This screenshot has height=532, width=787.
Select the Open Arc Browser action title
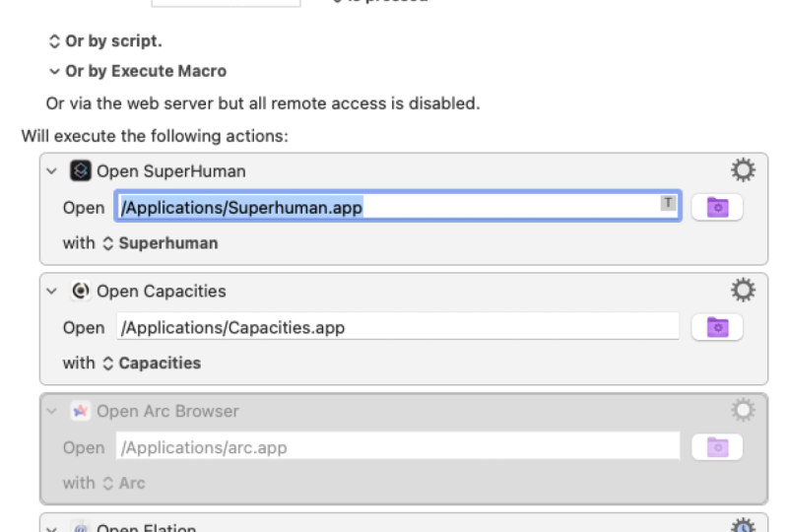click(x=167, y=411)
